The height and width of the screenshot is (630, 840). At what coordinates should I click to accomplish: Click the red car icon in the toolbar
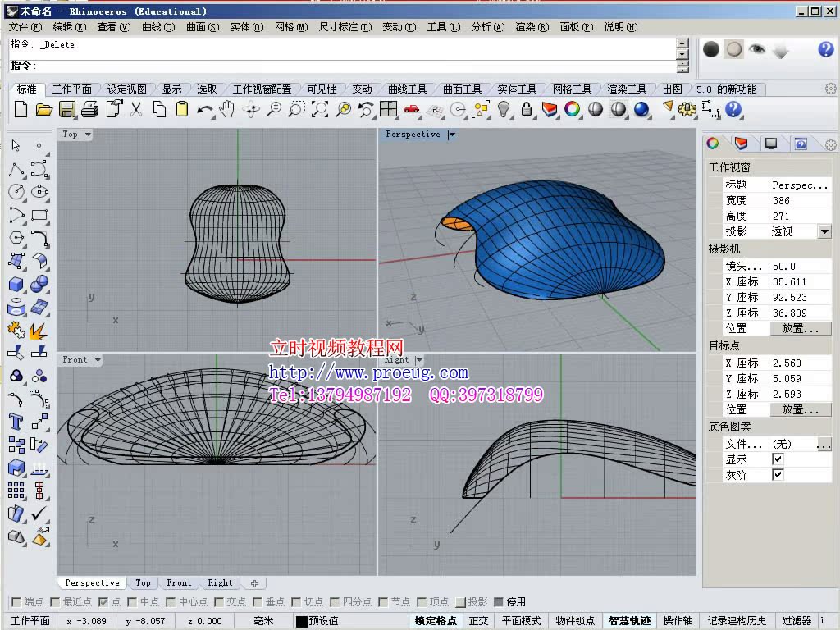[412, 110]
